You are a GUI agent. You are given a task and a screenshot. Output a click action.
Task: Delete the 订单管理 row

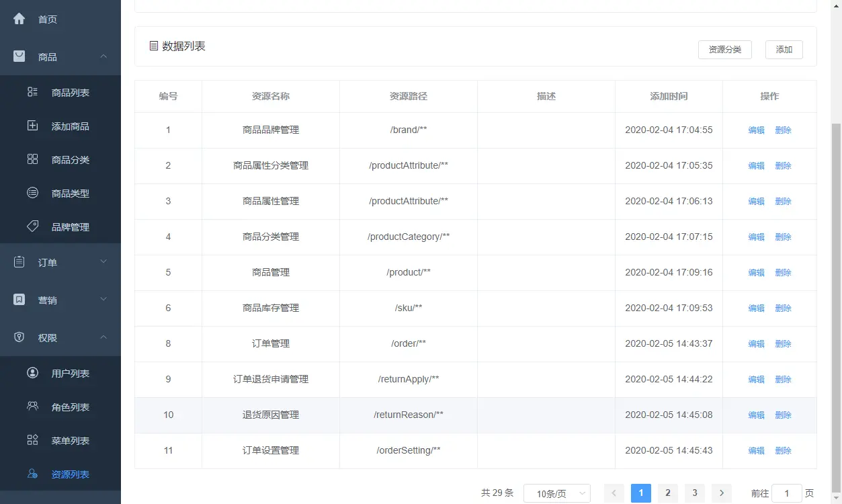coord(784,344)
